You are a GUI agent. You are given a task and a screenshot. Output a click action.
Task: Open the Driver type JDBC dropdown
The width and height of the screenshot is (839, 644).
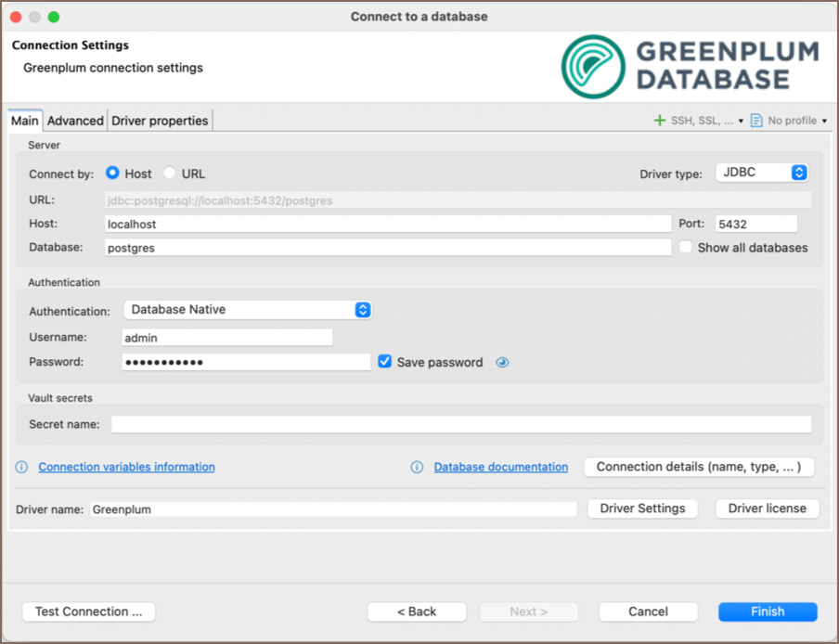(x=762, y=173)
